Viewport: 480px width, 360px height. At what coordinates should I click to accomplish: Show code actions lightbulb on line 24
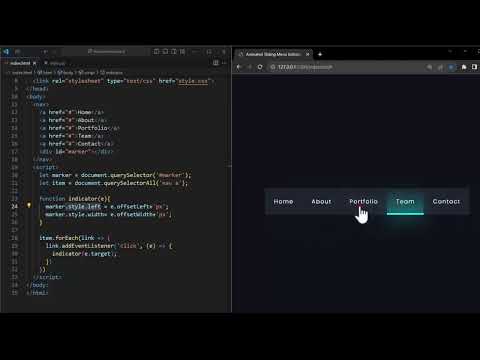29,206
